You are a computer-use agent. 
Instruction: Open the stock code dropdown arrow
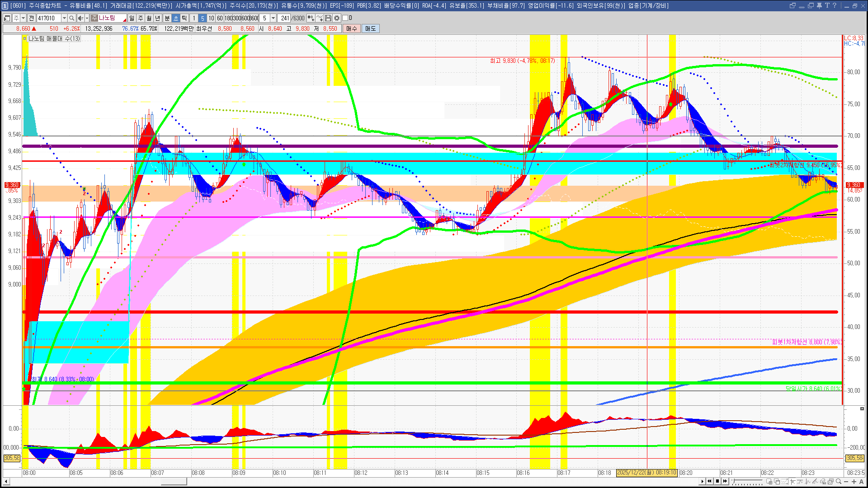click(x=64, y=18)
